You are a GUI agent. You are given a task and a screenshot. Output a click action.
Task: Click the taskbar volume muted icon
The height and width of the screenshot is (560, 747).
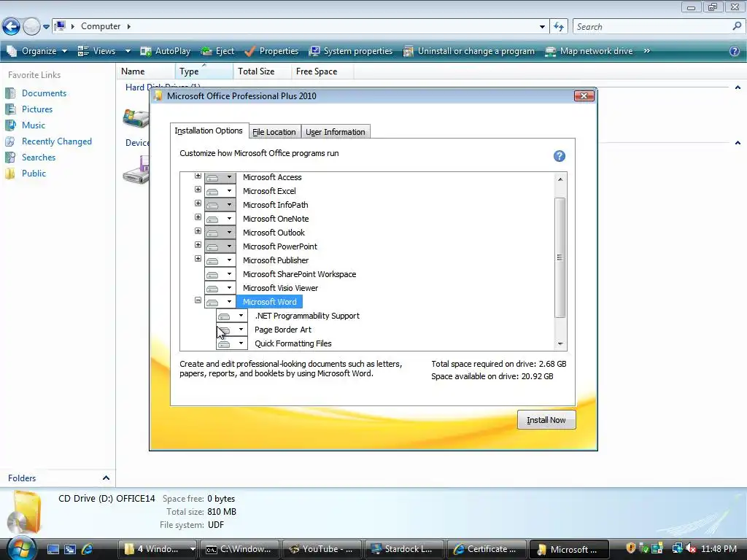pyautogui.click(x=690, y=548)
